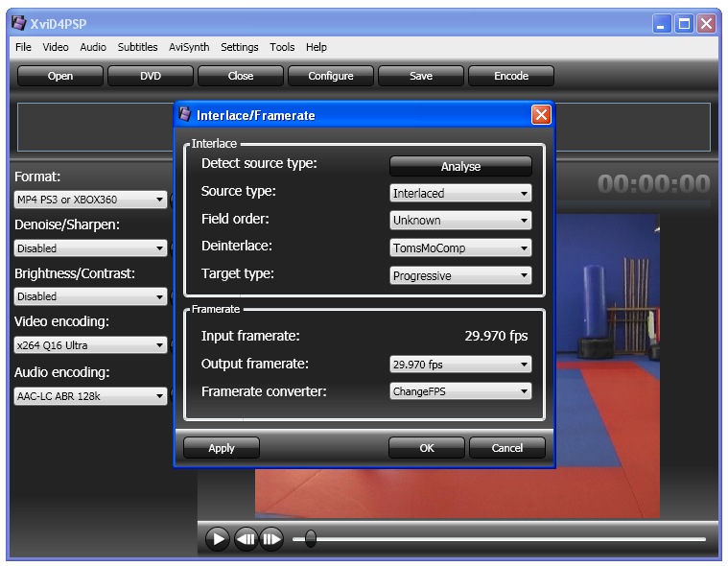Open the Settings menu
This screenshot has width=728, height=566.
coord(239,47)
